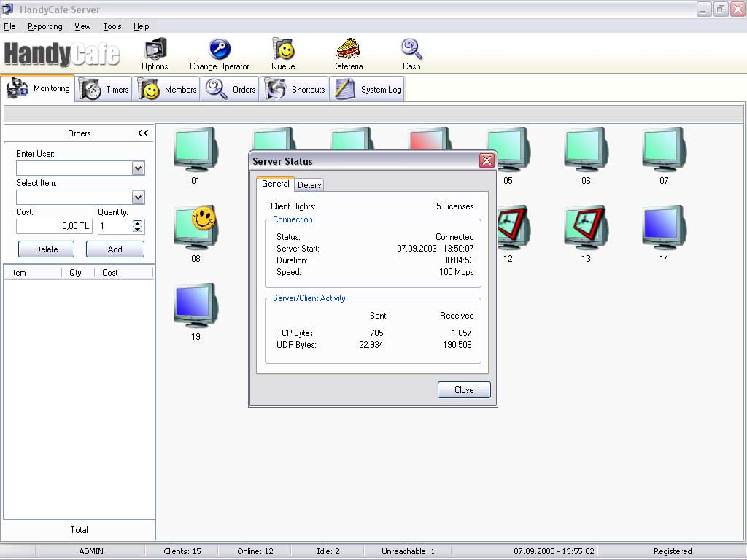Select computer 01 monitor icon
Image resolution: width=747 pixels, height=560 pixels.
[x=196, y=149]
